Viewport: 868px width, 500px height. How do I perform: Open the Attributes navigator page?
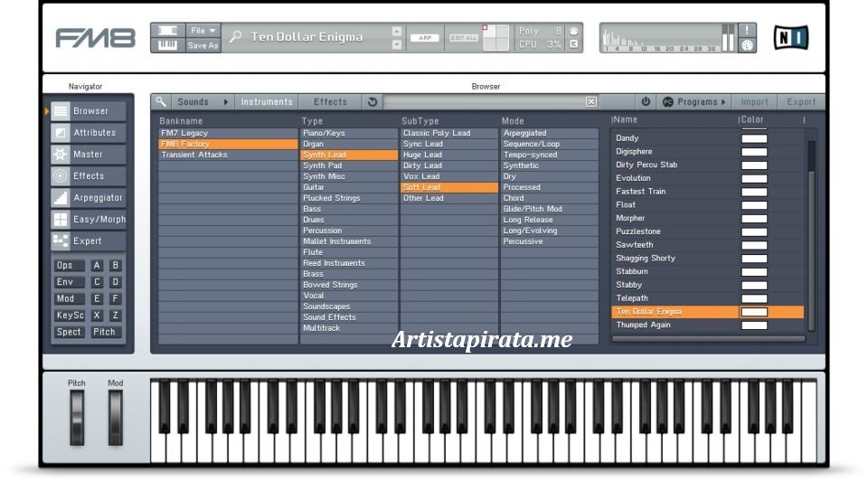pyautogui.click(x=89, y=133)
